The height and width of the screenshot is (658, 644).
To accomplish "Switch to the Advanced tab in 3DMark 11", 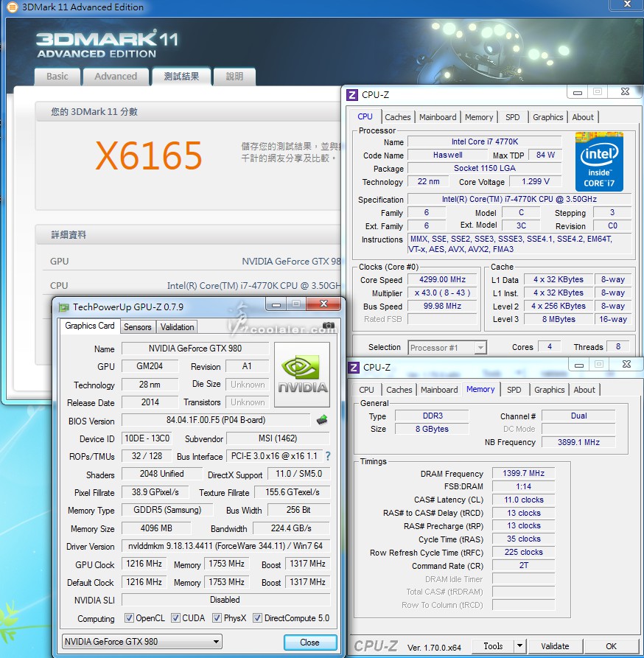I will tap(116, 77).
